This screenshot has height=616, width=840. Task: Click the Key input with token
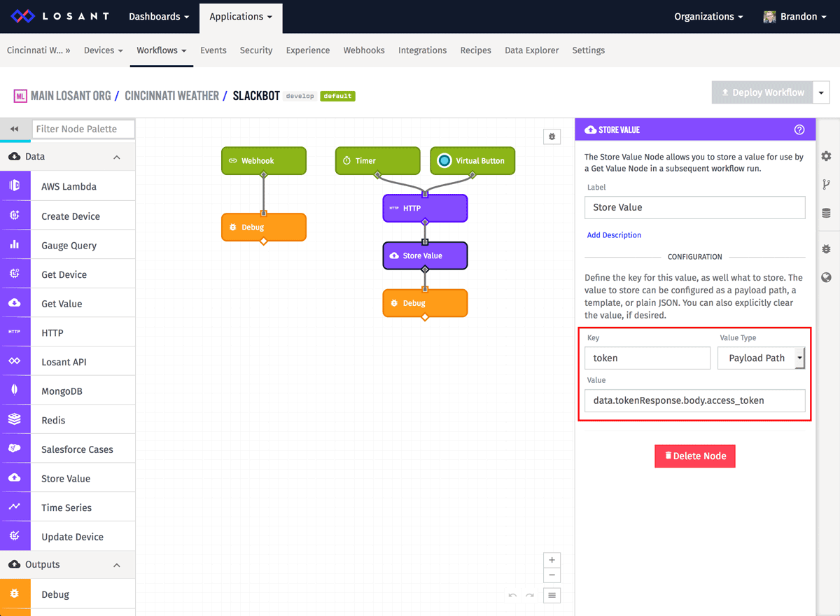647,358
